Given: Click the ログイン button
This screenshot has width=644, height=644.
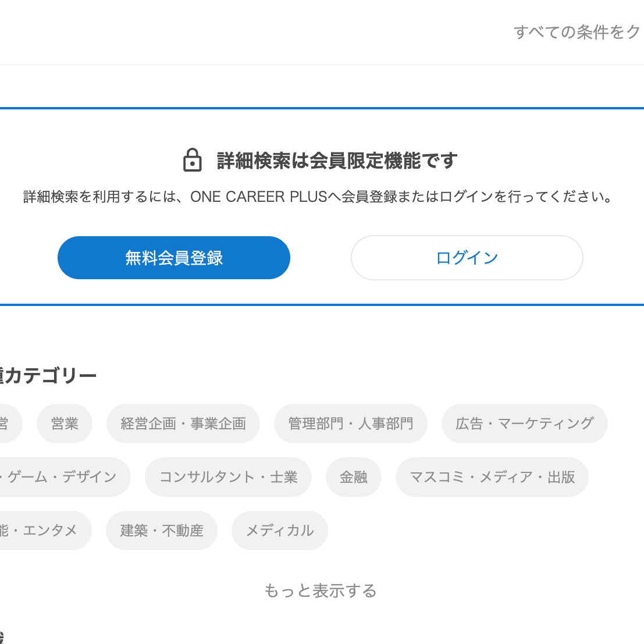Looking at the screenshot, I should (467, 258).
